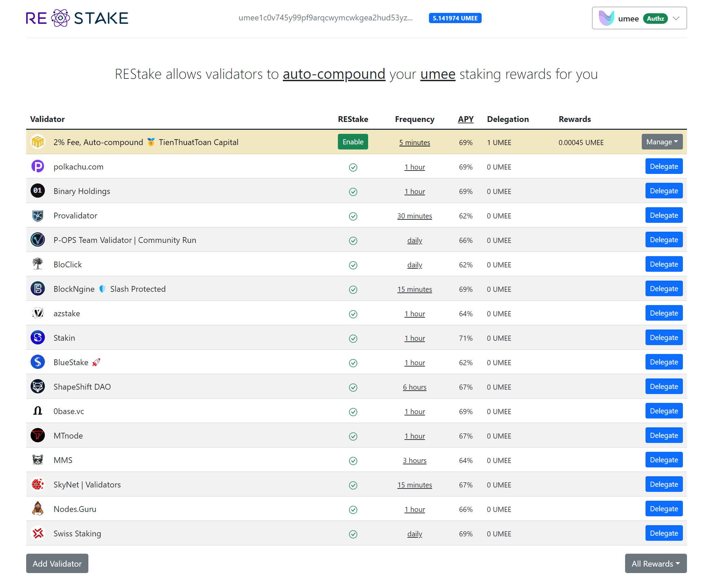Open the All Rewards dropdown
This screenshot has width=706, height=588.
click(x=655, y=564)
